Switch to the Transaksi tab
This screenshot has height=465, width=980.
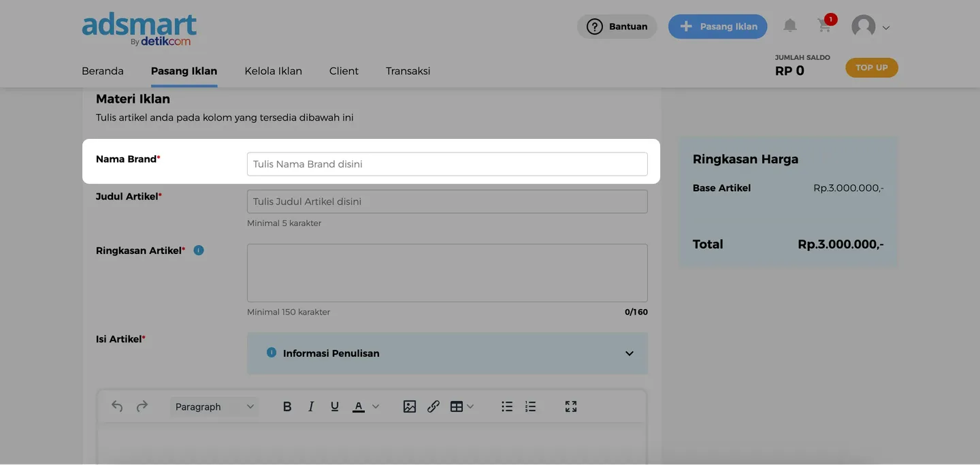point(408,71)
